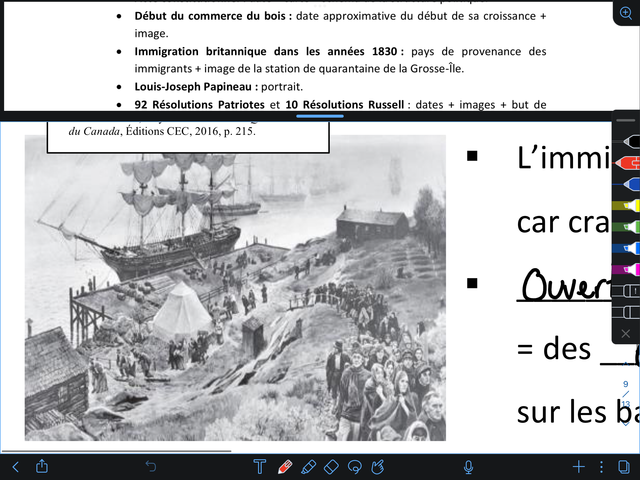640x480 pixels.
Task: Choose the blue pen preset
Action: (x=631, y=184)
